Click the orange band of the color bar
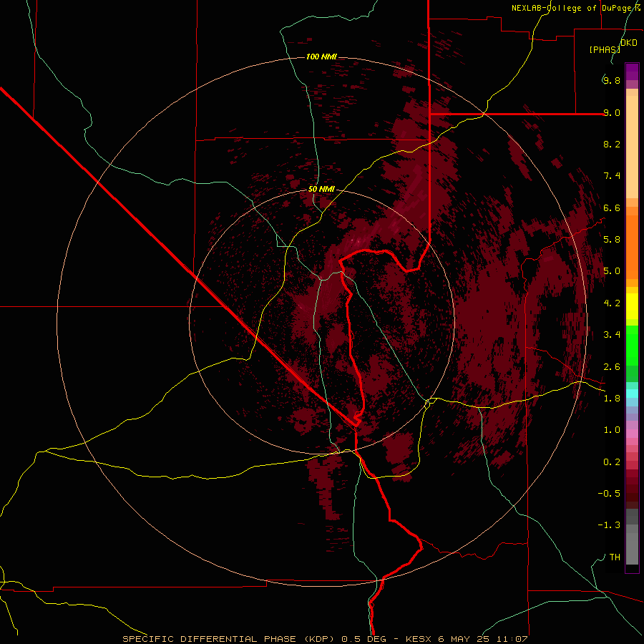Image resolution: width=644 pixels, height=644 pixels. (x=632, y=247)
